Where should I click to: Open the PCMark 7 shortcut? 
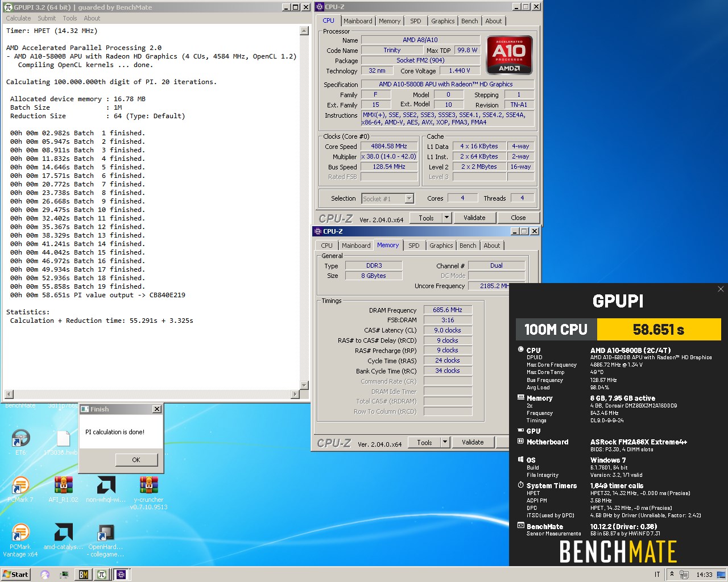tap(20, 486)
